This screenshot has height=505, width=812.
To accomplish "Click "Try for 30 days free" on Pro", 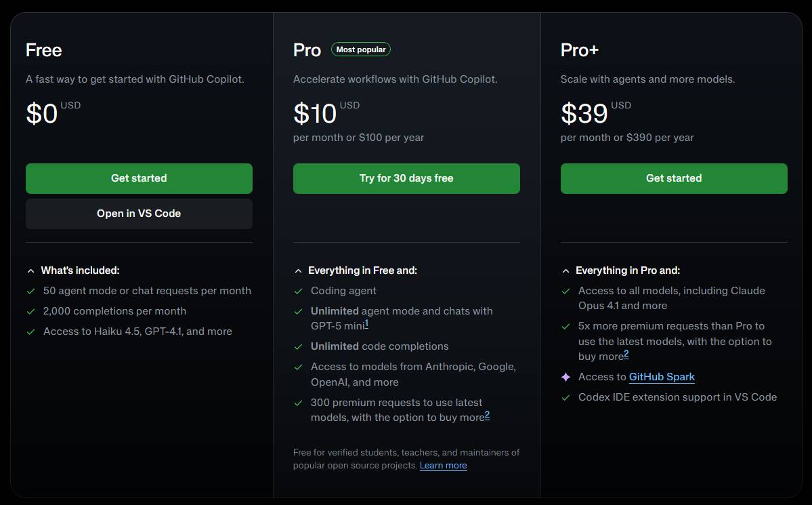I will tap(406, 178).
